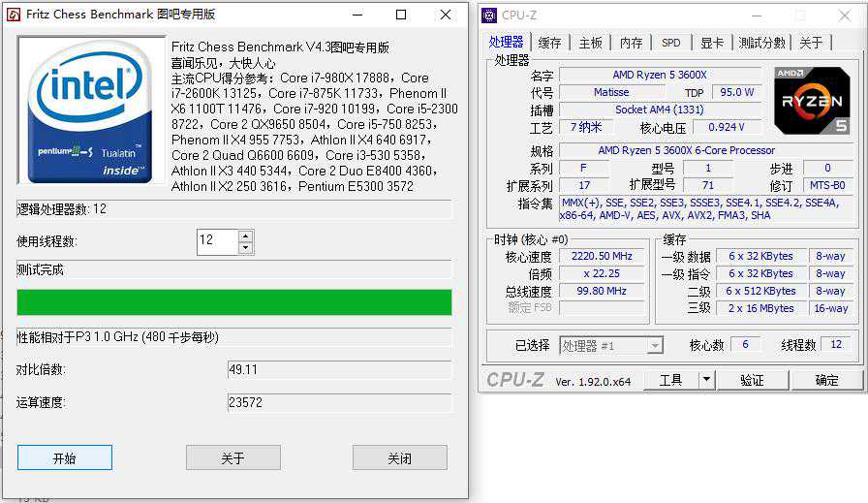
Task: Click the AMD Ryzen 5 logo
Action: tap(812, 100)
